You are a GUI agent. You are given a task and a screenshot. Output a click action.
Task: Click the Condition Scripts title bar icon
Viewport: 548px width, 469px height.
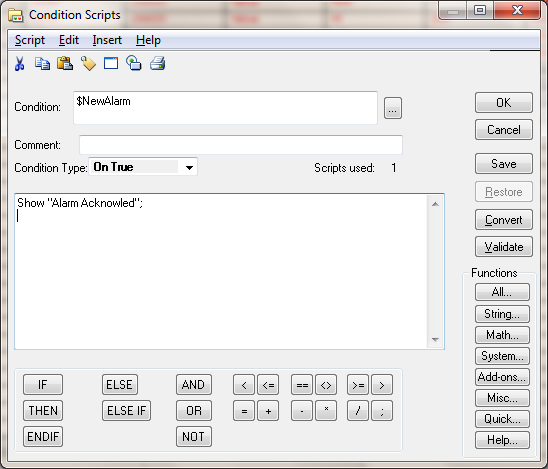[16, 15]
